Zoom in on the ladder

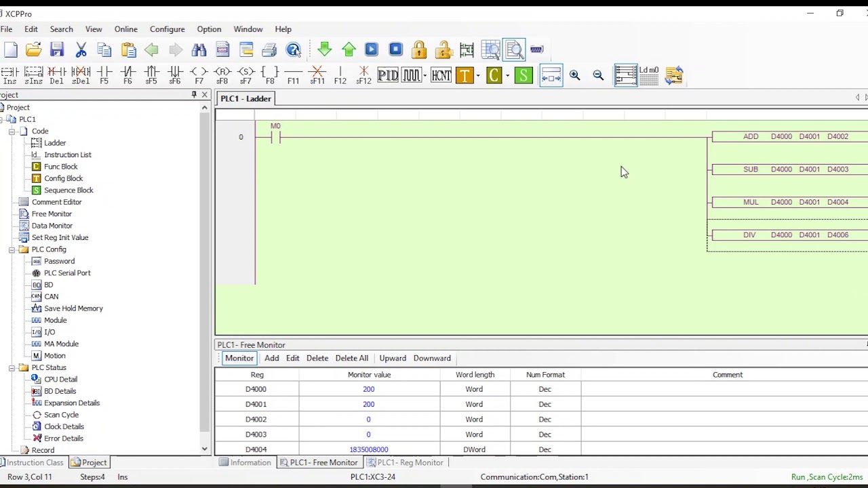pyautogui.click(x=574, y=75)
